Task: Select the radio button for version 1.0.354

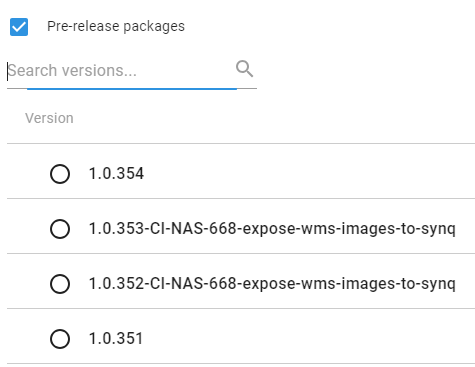Action: [x=60, y=174]
